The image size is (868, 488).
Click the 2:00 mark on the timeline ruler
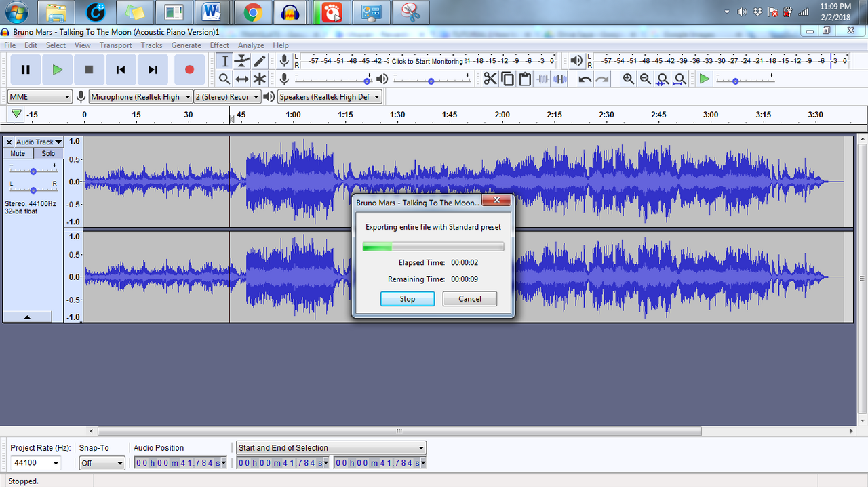tap(502, 115)
